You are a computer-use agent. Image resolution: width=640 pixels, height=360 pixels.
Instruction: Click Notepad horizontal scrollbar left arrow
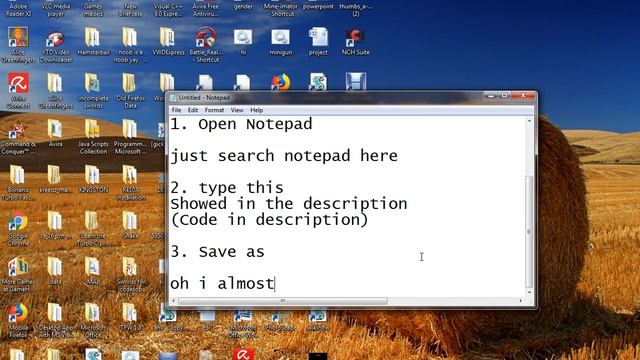174,301
